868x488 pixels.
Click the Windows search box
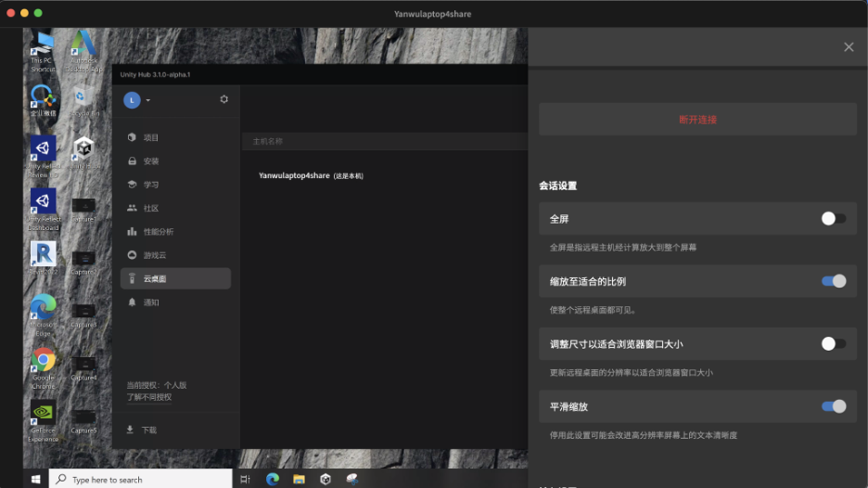pos(141,479)
